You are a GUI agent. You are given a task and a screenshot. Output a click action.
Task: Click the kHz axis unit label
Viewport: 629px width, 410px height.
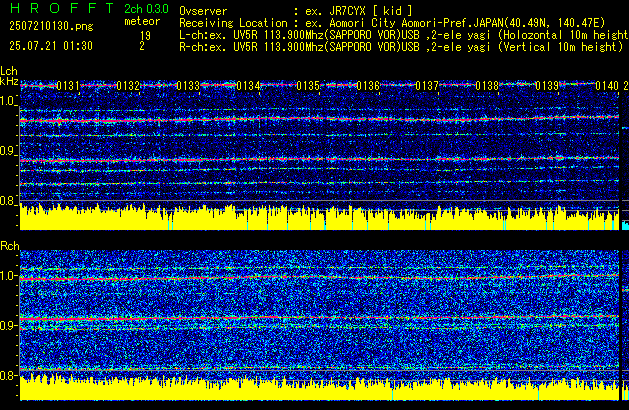(9, 81)
